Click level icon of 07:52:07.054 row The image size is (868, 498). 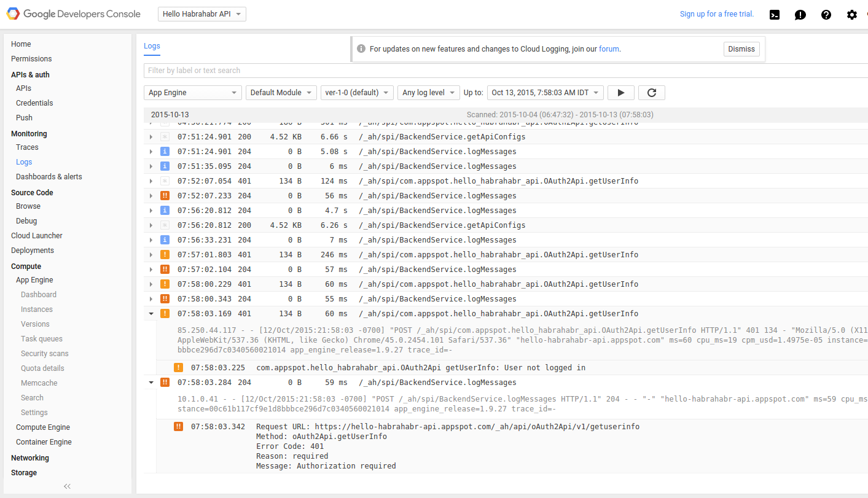(165, 181)
